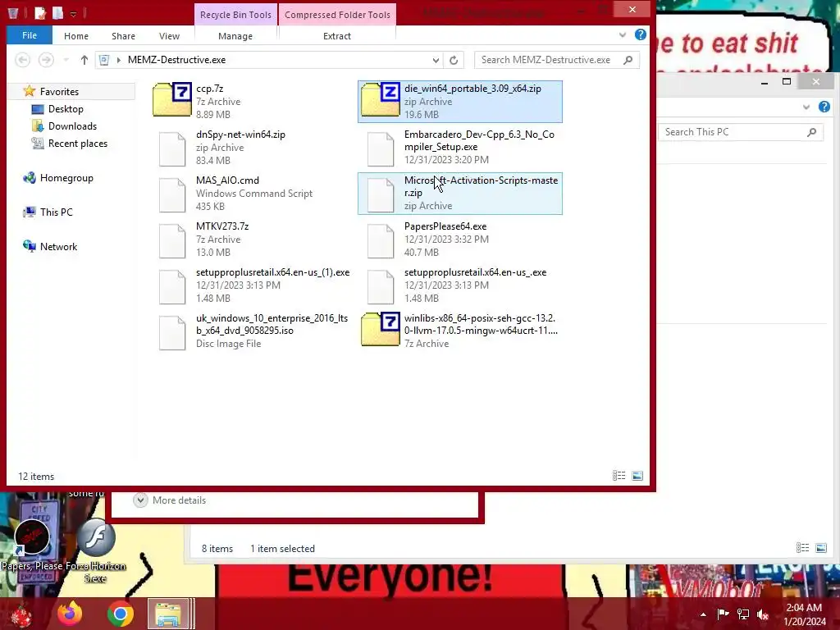Open Explorer help question mark icon
The image size is (840, 630).
pos(640,34)
